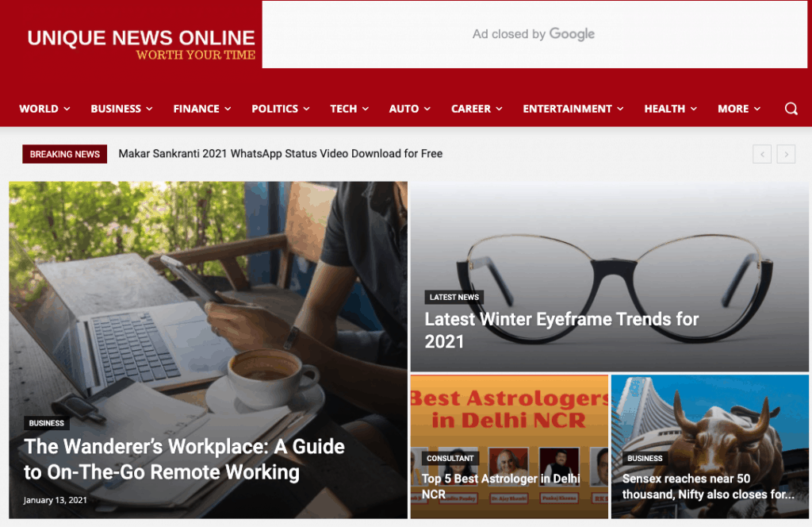Go to next breaking news item

point(786,154)
